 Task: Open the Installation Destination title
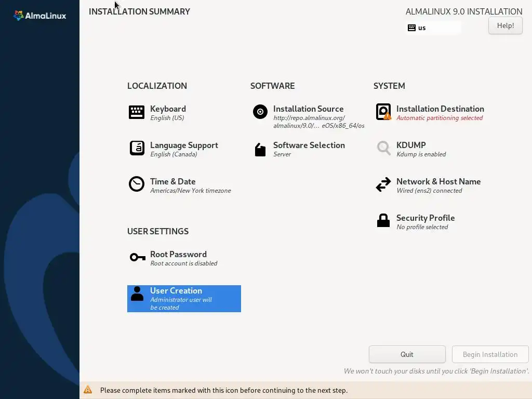pos(440,109)
